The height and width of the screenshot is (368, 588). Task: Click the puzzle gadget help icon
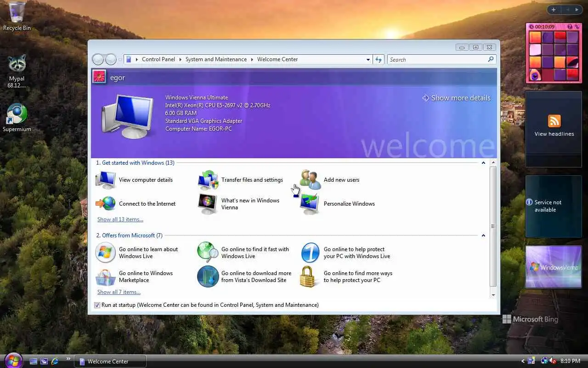coord(570,27)
